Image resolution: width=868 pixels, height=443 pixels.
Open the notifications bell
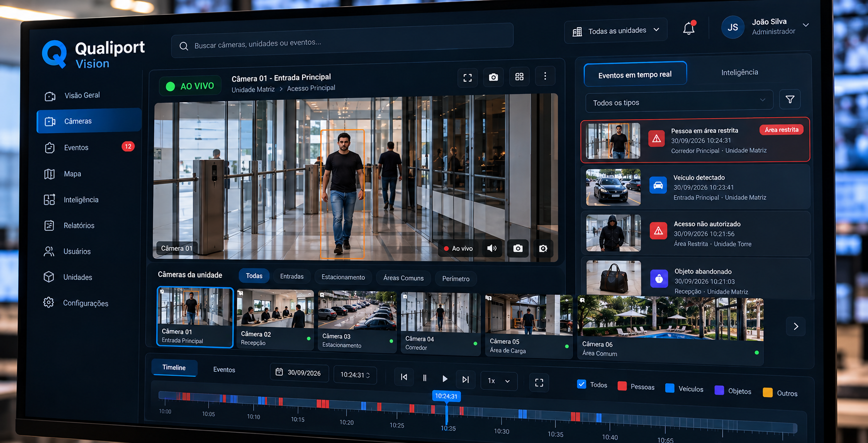coord(689,28)
